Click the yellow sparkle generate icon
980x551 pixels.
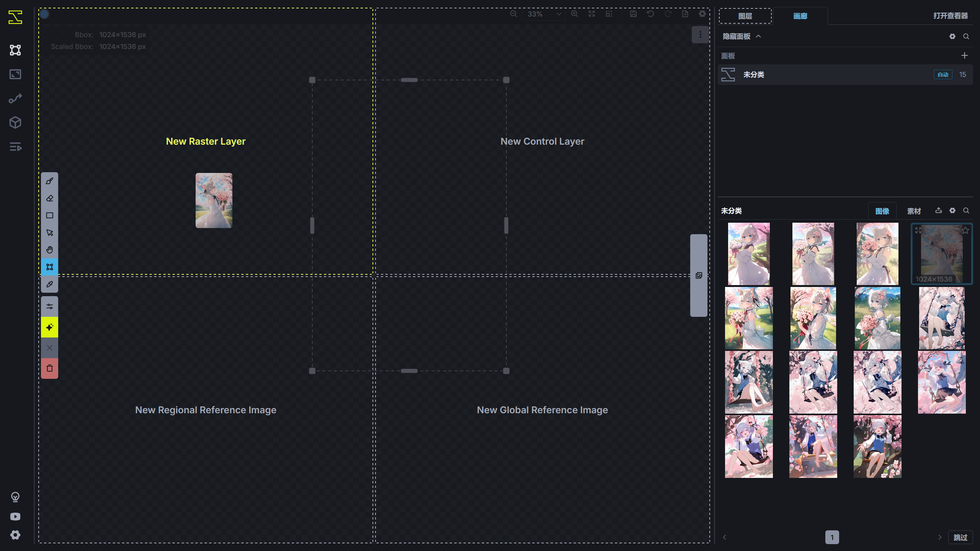pyautogui.click(x=49, y=327)
